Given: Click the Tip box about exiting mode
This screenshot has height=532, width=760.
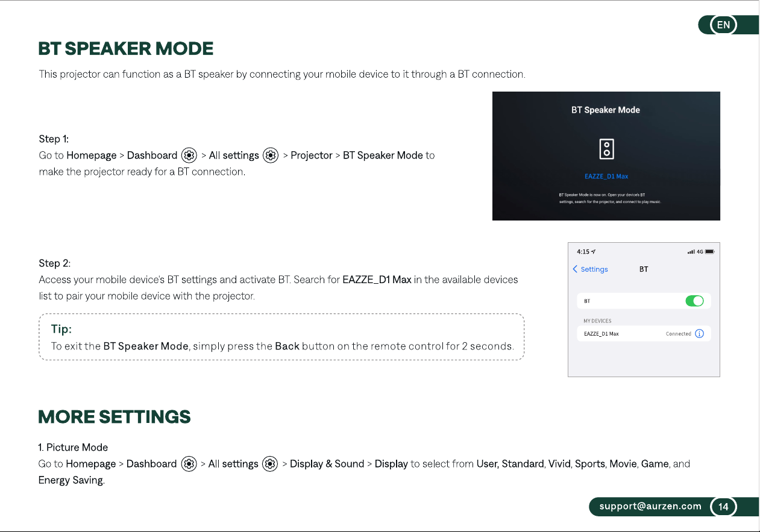Looking at the screenshot, I should 281,337.
